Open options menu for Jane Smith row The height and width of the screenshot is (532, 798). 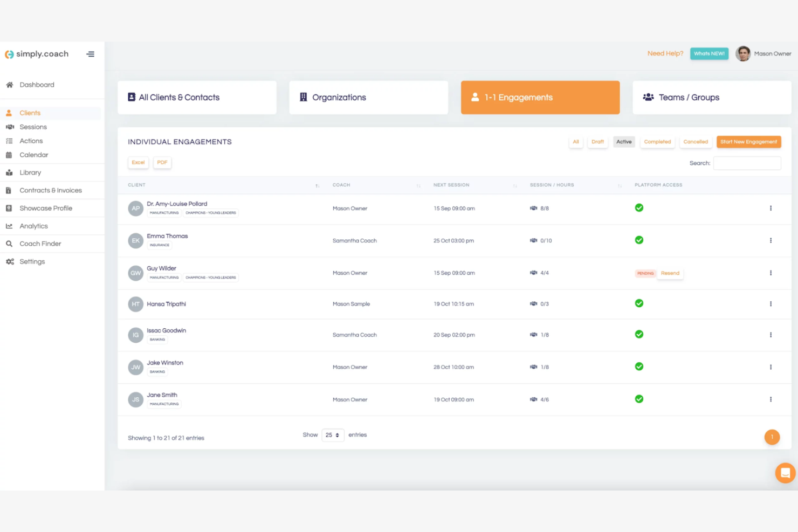click(771, 399)
